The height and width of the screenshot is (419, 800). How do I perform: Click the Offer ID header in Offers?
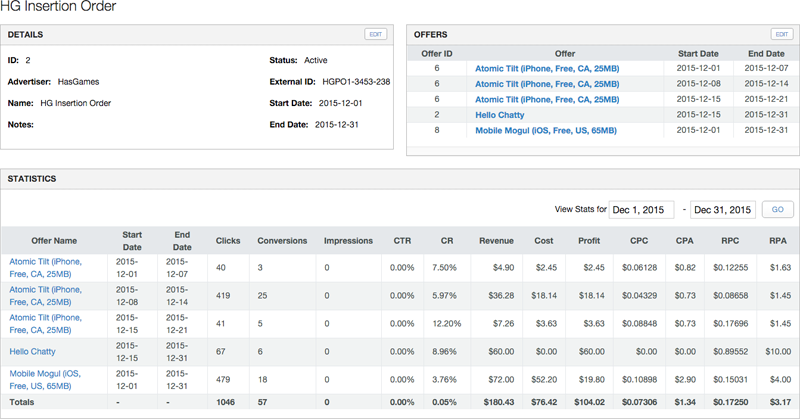[x=436, y=52]
